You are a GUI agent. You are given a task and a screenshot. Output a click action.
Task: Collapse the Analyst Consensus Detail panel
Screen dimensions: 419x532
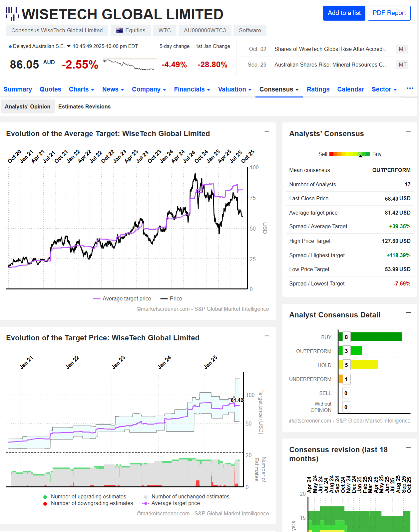tap(408, 313)
